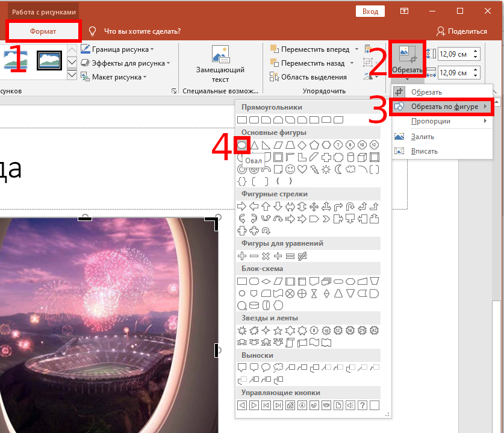Image resolution: width=504 pixels, height=433 pixels.
Task: Click the Вход sign-in button
Action: tap(370, 11)
